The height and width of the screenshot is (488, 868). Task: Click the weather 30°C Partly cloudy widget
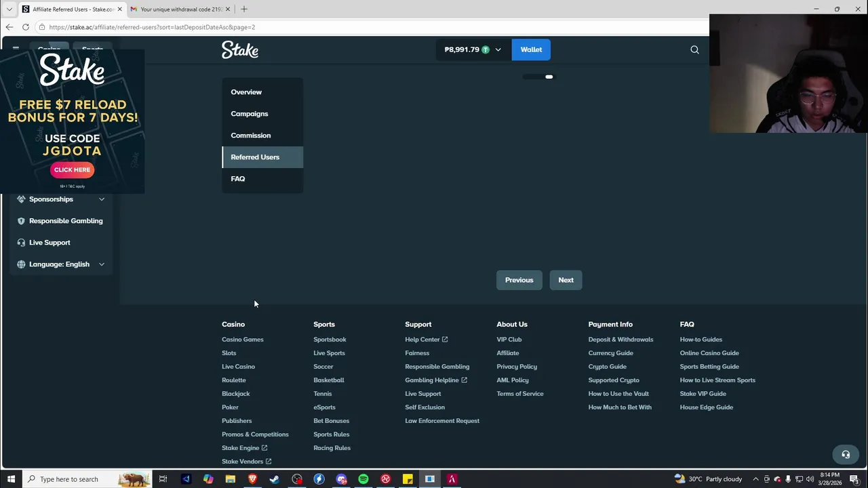(x=708, y=479)
